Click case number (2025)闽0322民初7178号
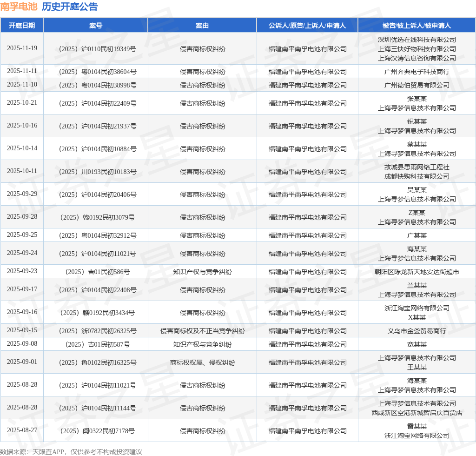Image resolution: width=476 pixels, height=456 pixels. [98, 431]
